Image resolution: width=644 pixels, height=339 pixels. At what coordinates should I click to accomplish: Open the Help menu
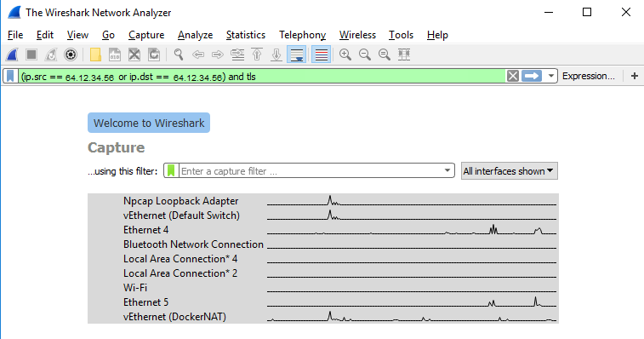[437, 35]
